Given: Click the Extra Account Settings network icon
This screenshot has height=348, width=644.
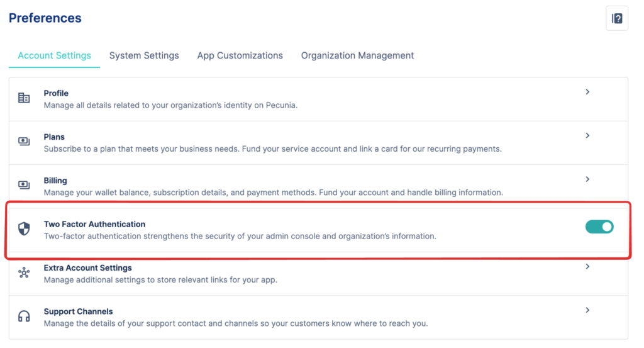Looking at the screenshot, I should [x=24, y=272].
